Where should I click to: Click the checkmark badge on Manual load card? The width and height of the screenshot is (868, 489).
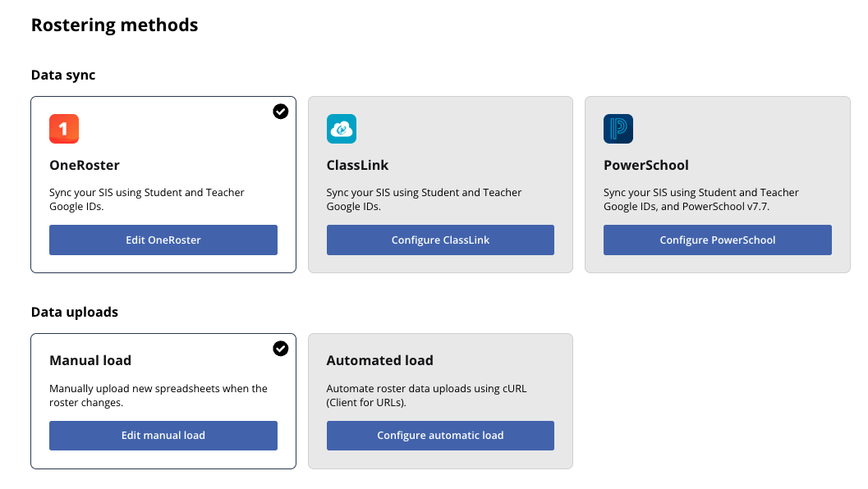(x=281, y=349)
